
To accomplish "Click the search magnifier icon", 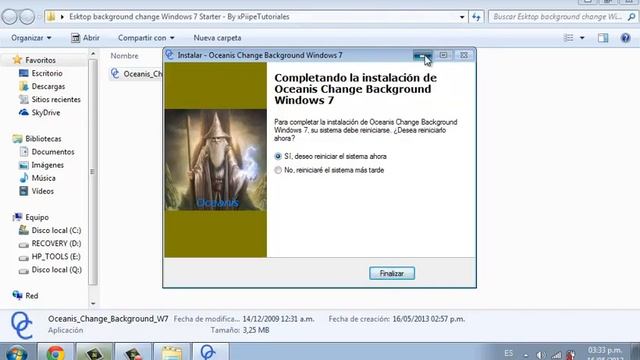I will 631,17.
